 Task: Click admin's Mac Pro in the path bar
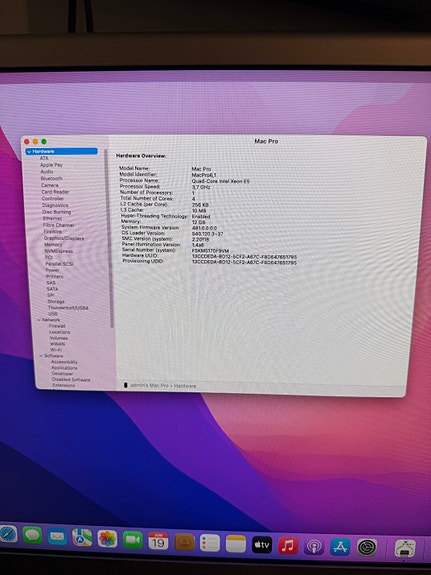149,386
